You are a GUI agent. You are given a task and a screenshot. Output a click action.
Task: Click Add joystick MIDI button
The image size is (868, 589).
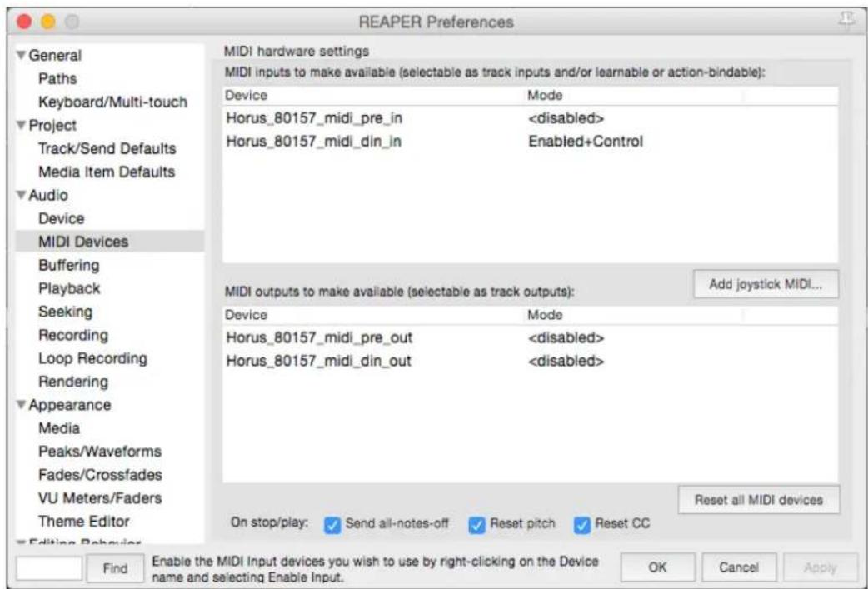[766, 285]
